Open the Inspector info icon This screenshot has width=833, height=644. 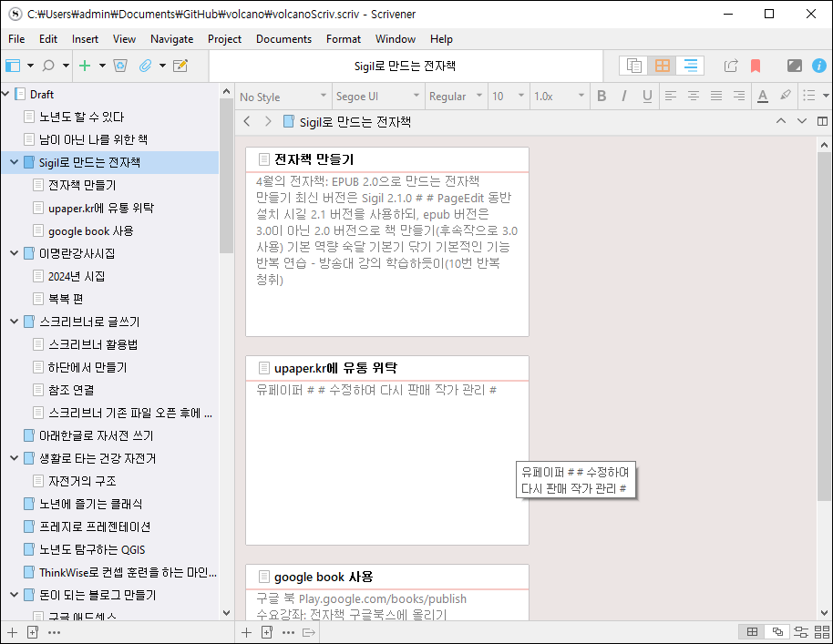click(x=818, y=66)
